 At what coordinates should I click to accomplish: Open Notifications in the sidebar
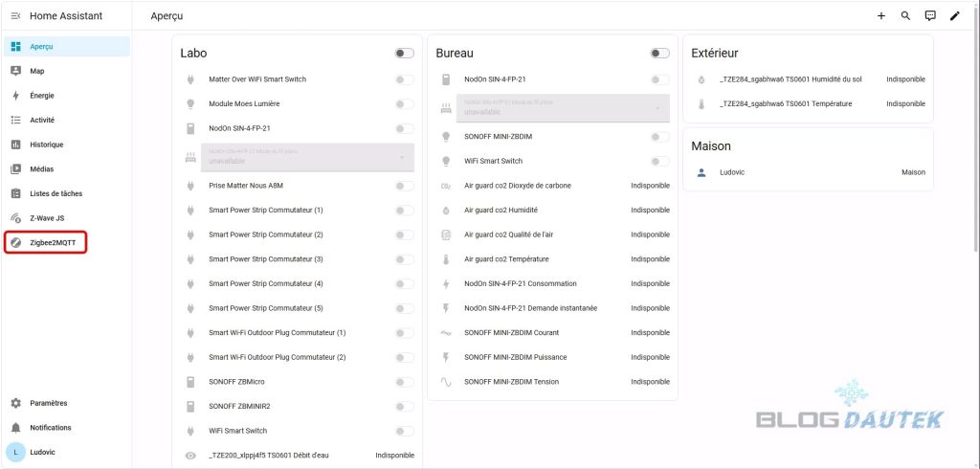pyautogui.click(x=67, y=428)
